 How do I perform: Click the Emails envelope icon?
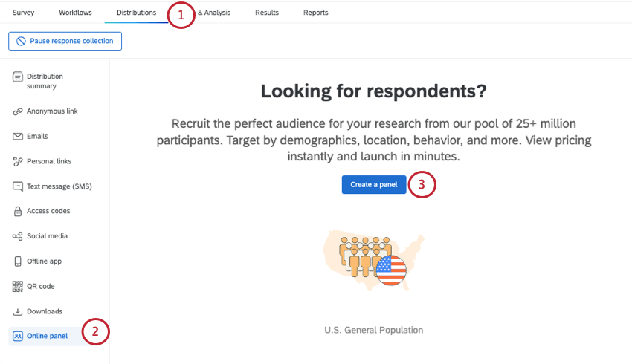pos(18,137)
